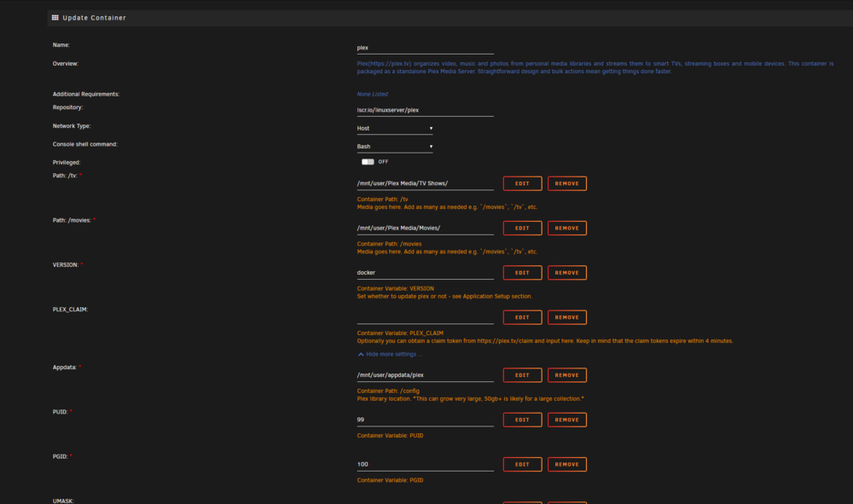Click the Container Path: /tv text

[382, 199]
